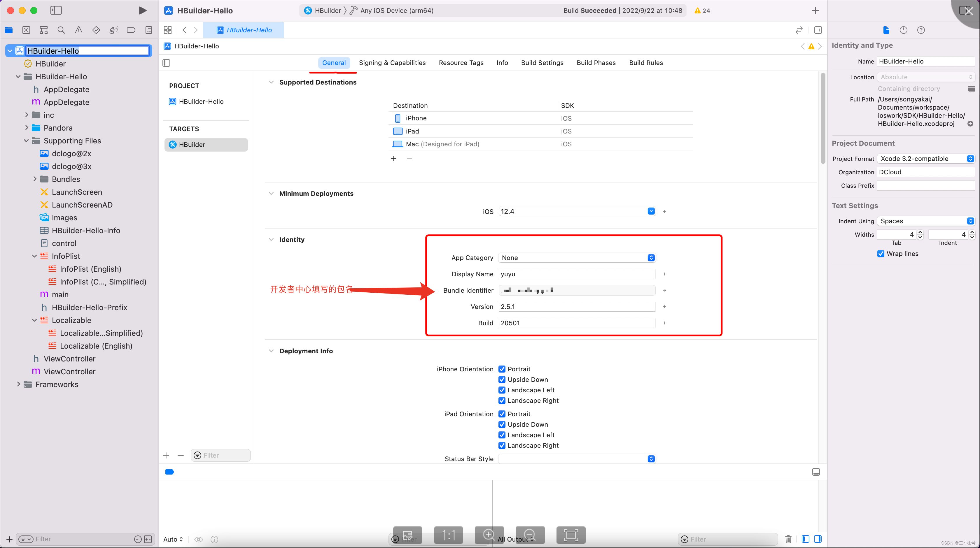The image size is (980, 548).
Task: Uncheck iPad Orientation Landscape Right
Action: [x=502, y=445]
